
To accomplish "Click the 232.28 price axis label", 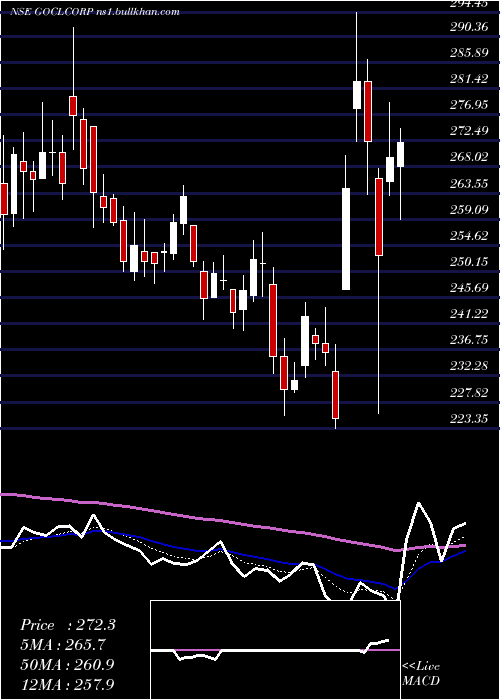I will point(469,366).
